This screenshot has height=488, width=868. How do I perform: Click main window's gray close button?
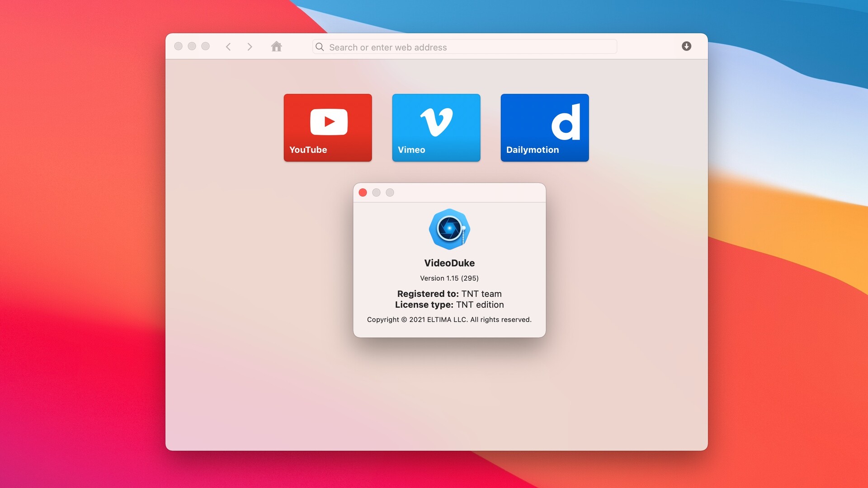click(x=178, y=46)
